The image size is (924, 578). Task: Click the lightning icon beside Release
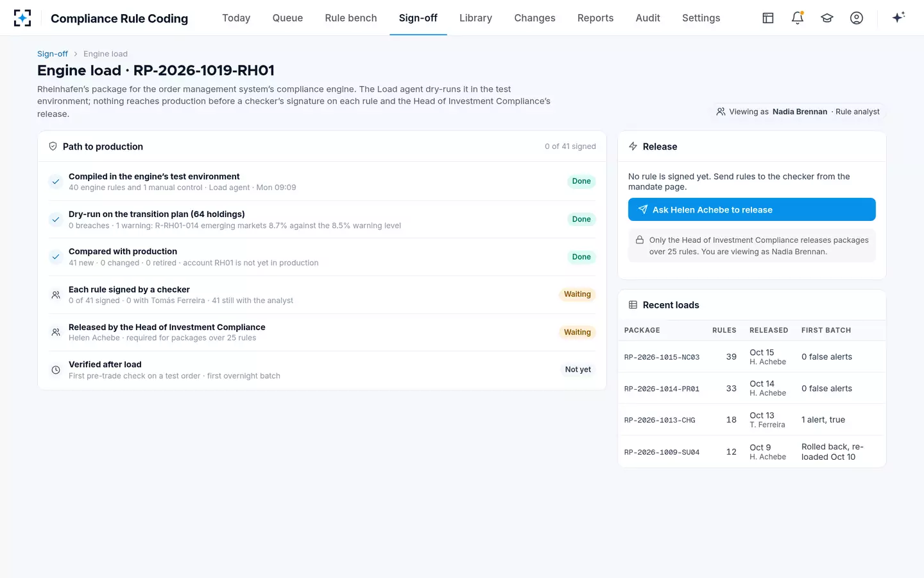pyautogui.click(x=633, y=146)
